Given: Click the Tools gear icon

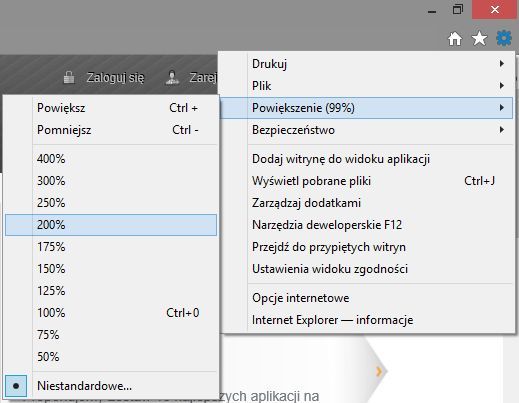Looking at the screenshot, I should click(x=504, y=38).
